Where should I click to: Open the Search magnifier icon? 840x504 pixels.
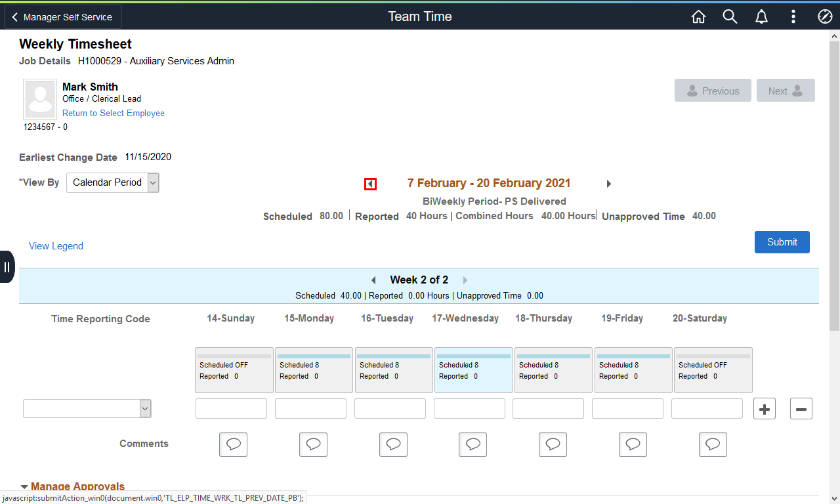pyautogui.click(x=730, y=17)
